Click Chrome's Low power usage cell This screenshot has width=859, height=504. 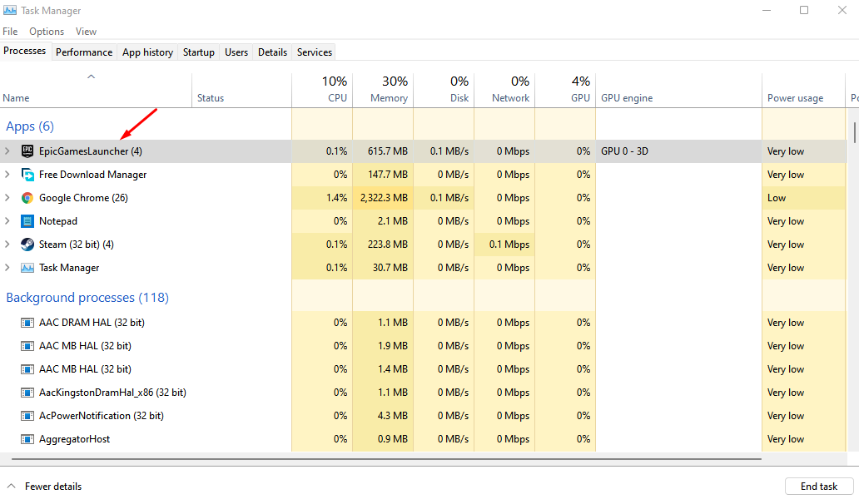coord(777,198)
